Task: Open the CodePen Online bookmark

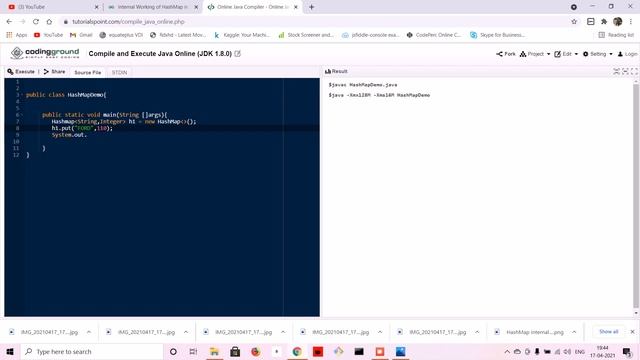Action: [434, 35]
